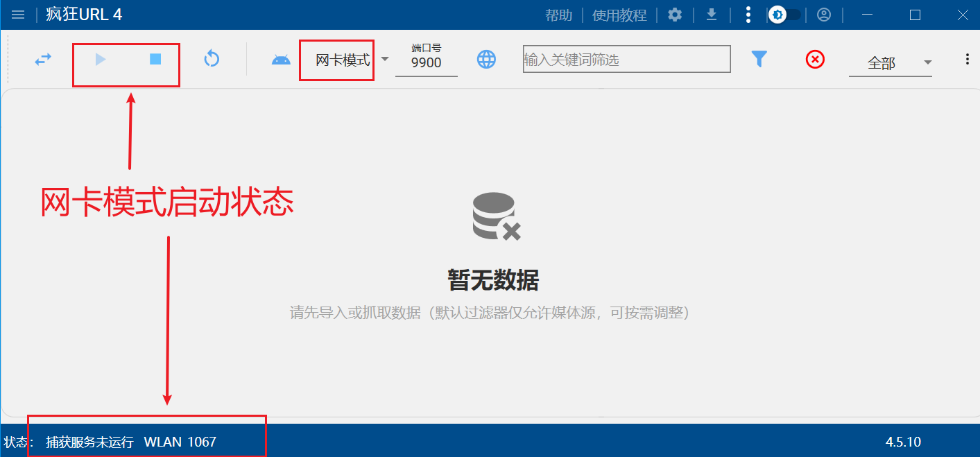
Task: Click the blue globe browser icon
Action: [486, 60]
